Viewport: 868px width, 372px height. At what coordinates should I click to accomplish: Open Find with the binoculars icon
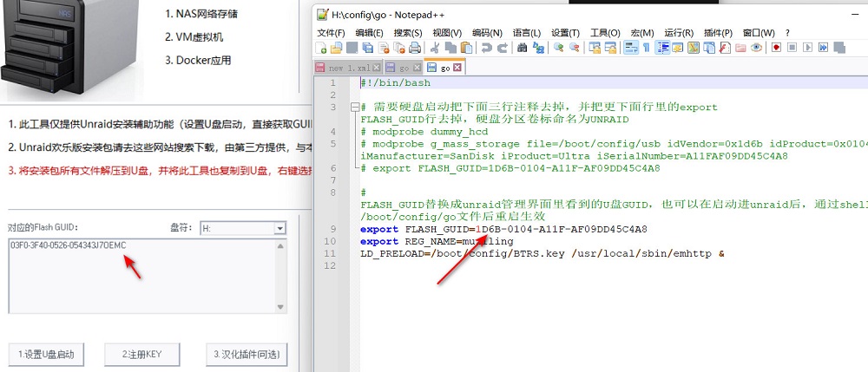tap(522, 48)
